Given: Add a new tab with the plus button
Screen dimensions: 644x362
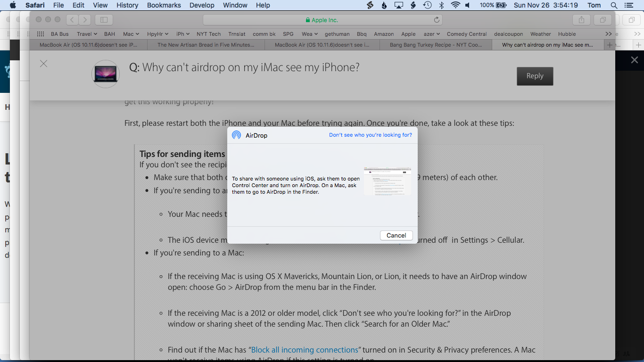Looking at the screenshot, I should click(x=610, y=45).
